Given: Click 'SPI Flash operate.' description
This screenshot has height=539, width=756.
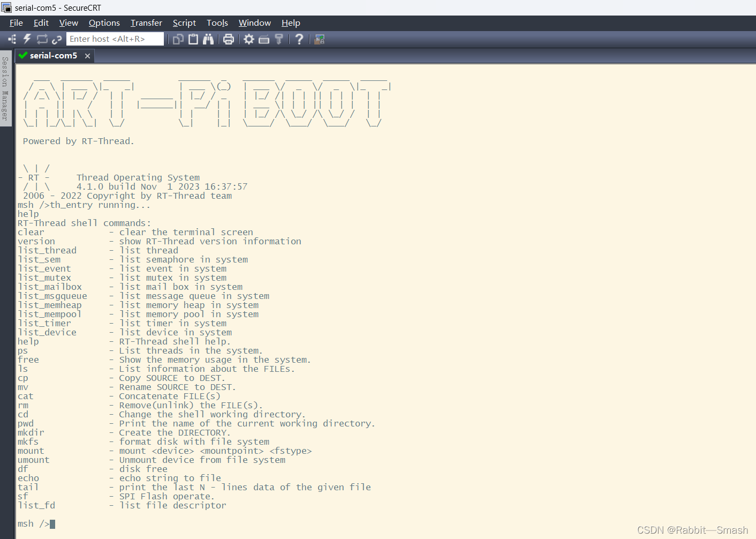Looking at the screenshot, I should click(x=167, y=496).
